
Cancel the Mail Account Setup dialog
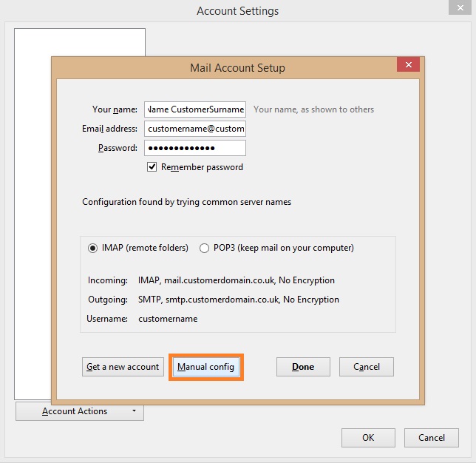[367, 367]
